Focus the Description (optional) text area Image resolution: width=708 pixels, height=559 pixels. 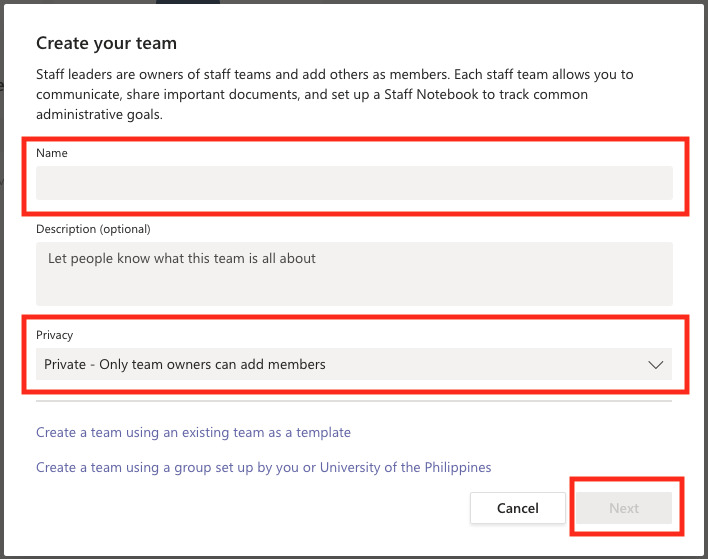click(354, 274)
